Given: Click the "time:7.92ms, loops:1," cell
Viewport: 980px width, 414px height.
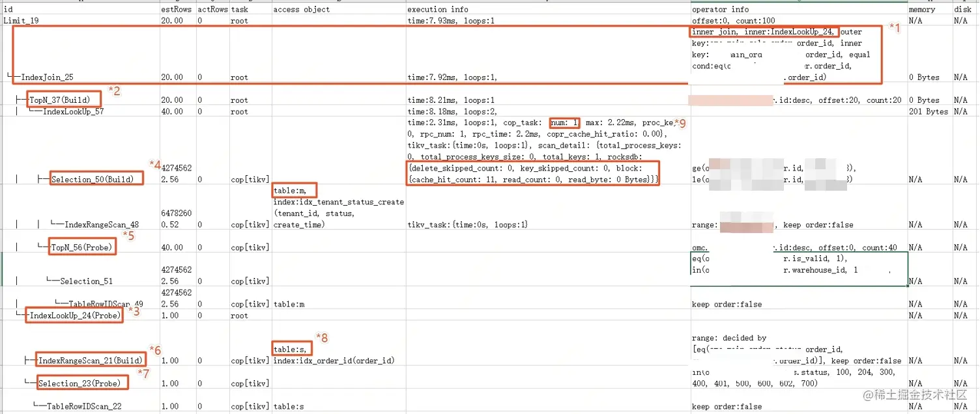Looking at the screenshot, I should tap(547, 54).
